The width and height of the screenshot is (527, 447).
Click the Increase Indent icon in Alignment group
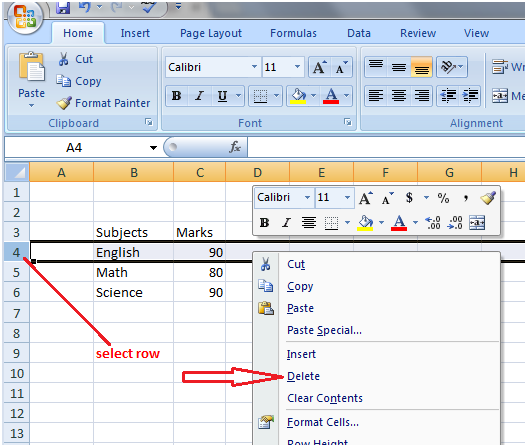click(471, 96)
